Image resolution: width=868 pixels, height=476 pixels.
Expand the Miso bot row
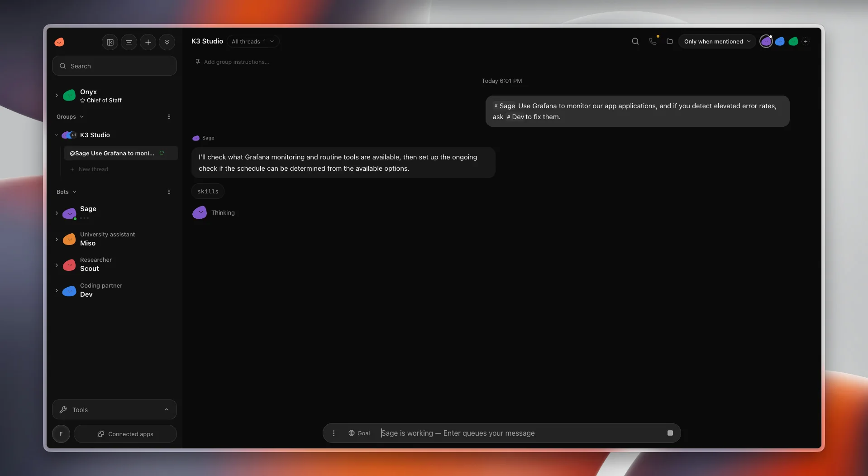57,239
